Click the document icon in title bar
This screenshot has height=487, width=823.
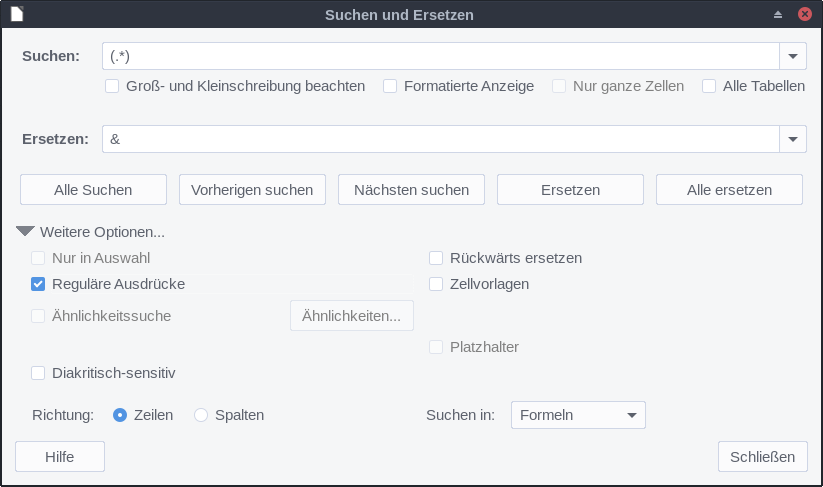coord(17,15)
